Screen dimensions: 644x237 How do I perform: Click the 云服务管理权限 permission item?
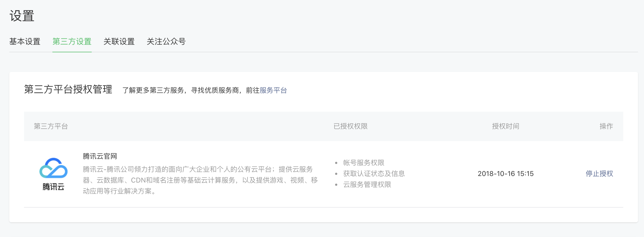point(367,184)
